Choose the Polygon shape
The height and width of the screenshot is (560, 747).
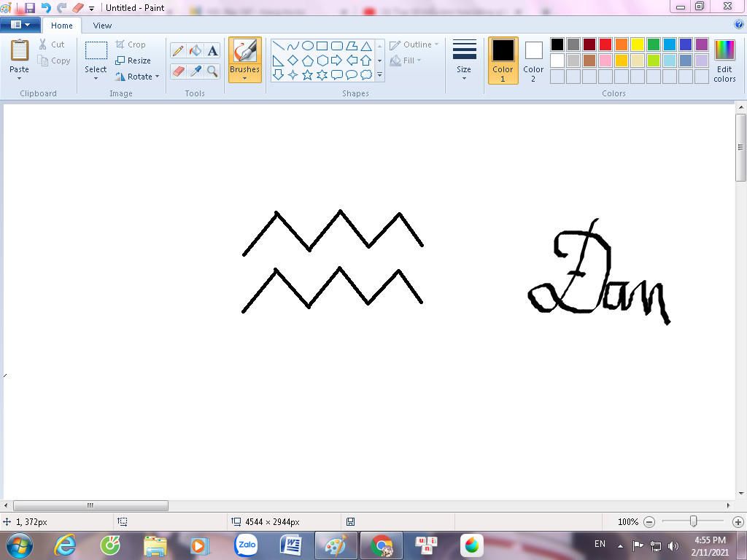(x=352, y=46)
